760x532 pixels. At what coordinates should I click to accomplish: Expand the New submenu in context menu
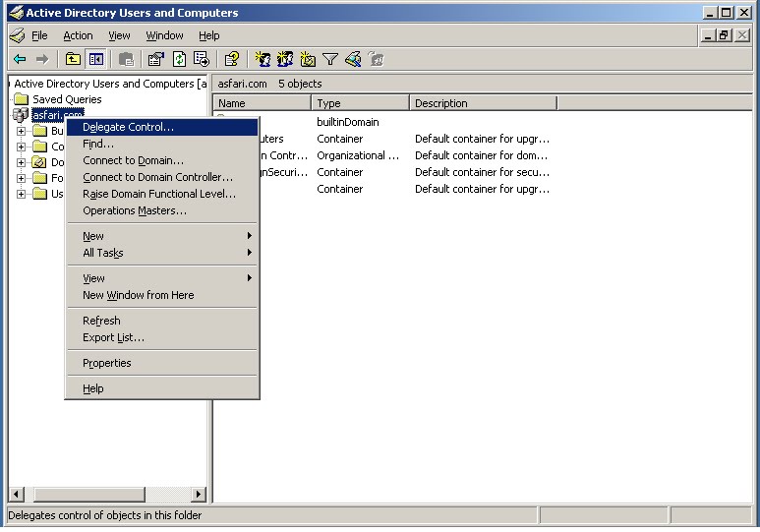162,236
